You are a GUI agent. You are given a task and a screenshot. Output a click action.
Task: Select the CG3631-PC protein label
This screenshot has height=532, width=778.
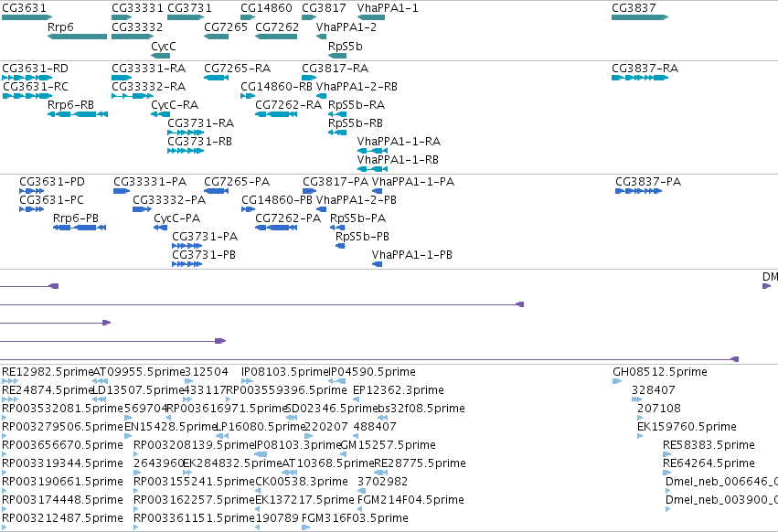pos(51,200)
